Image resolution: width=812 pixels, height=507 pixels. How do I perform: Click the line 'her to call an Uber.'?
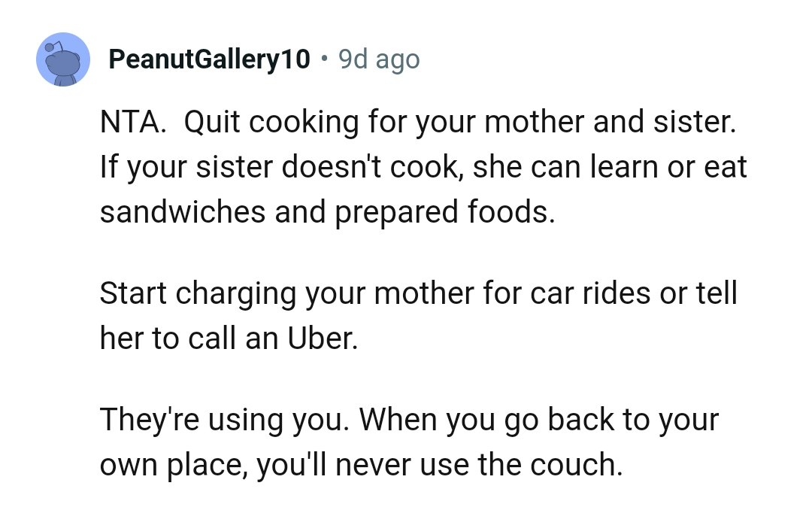point(229,339)
